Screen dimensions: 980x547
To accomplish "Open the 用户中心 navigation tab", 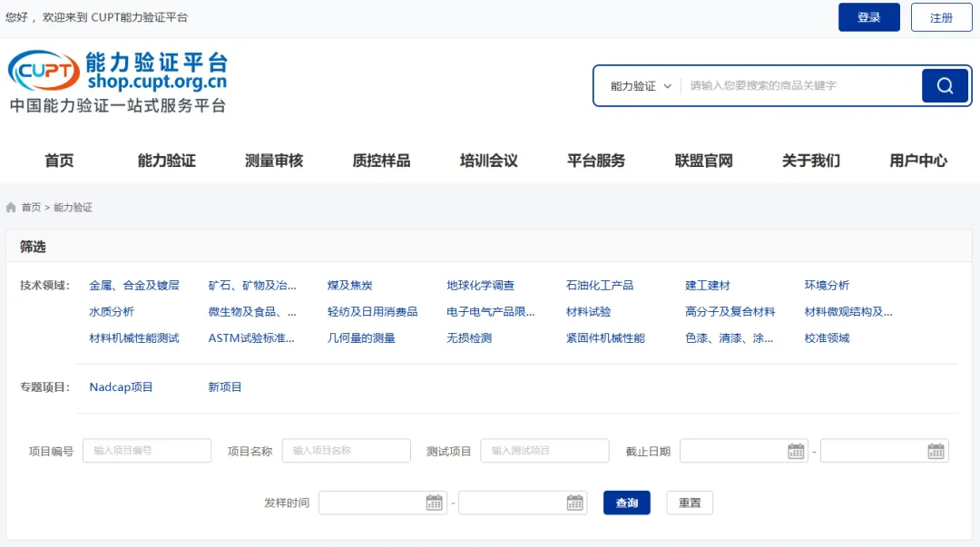I will pos(918,161).
